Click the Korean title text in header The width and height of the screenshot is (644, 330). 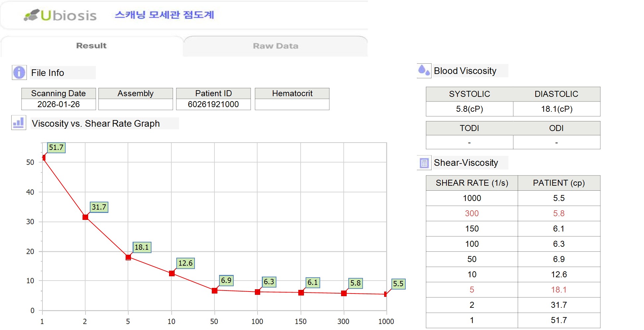(164, 15)
